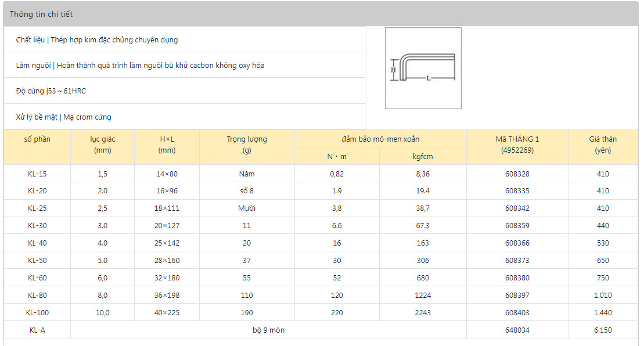Click the 'Trọng lượng (g)' column header
Screen dimensions: 644x346
(247, 145)
